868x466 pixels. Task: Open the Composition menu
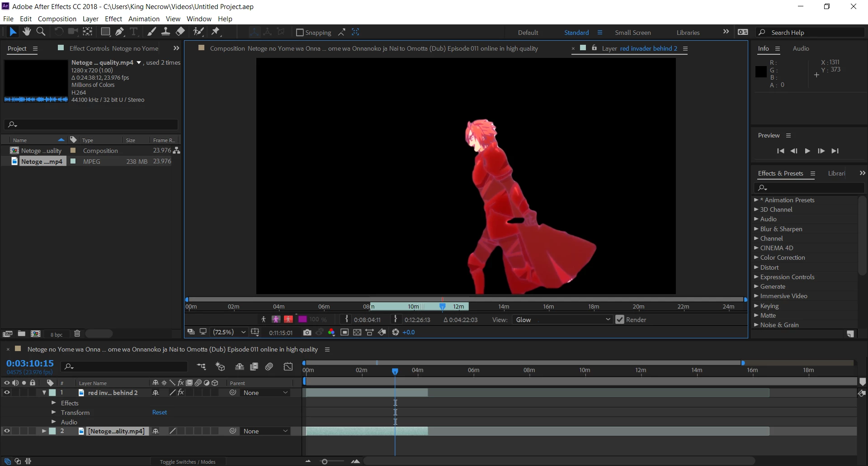[x=57, y=19]
